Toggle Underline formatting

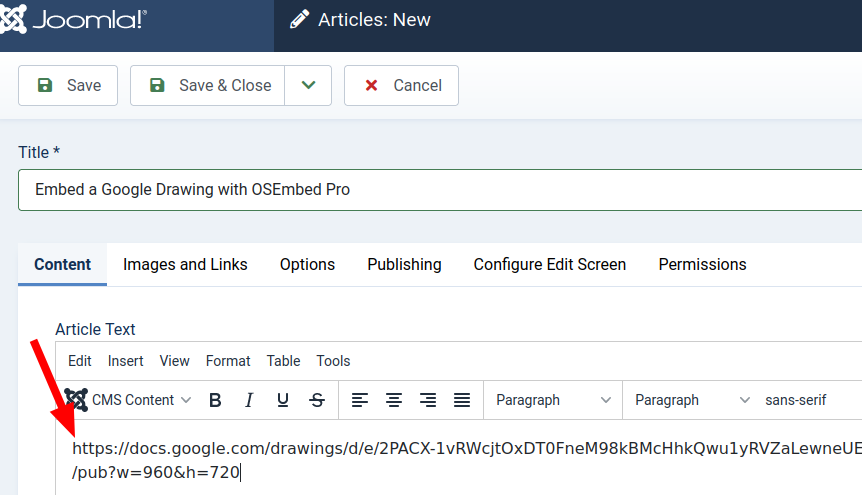point(283,400)
